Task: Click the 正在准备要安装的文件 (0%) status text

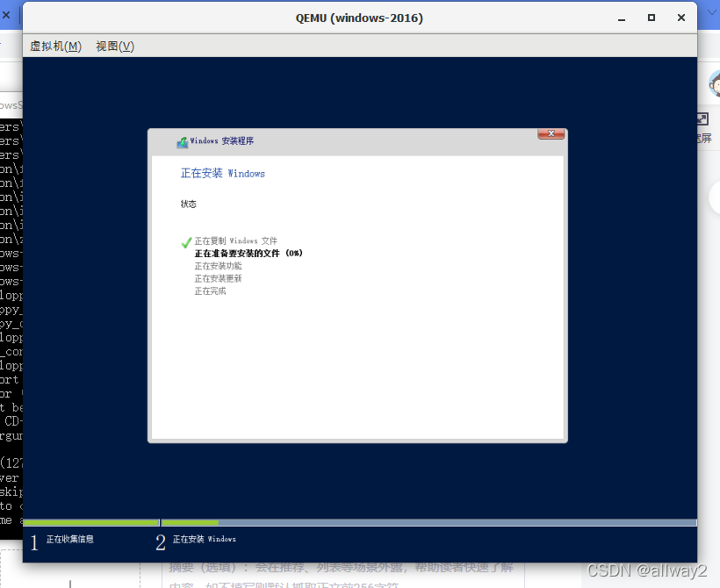Action: pos(248,254)
